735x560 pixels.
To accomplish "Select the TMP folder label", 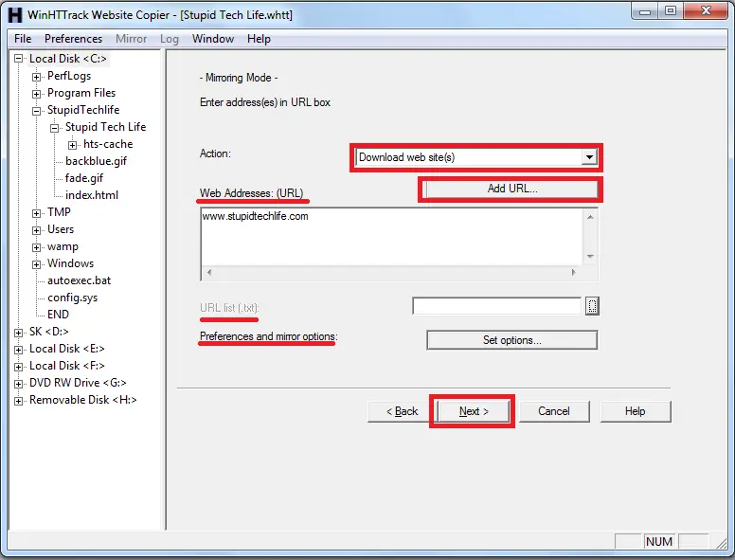I will pos(59,212).
